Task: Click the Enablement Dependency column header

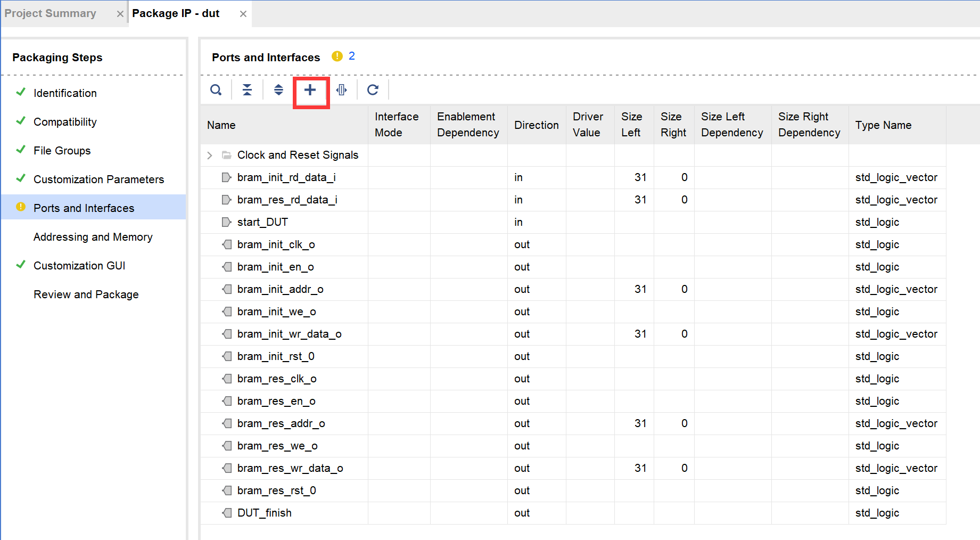Action: click(x=469, y=125)
